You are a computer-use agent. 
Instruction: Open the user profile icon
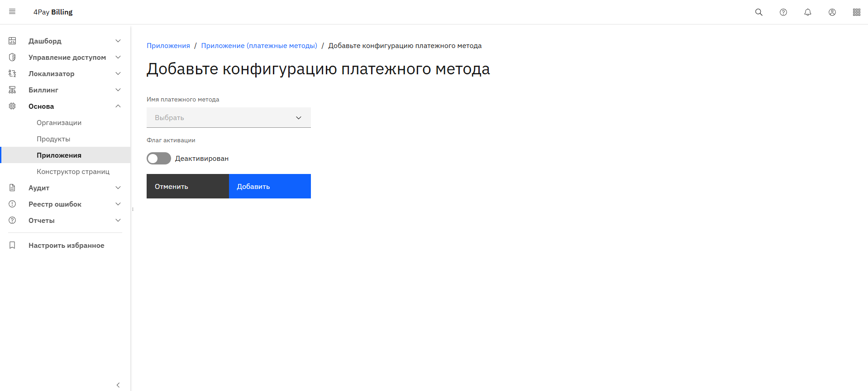point(832,12)
